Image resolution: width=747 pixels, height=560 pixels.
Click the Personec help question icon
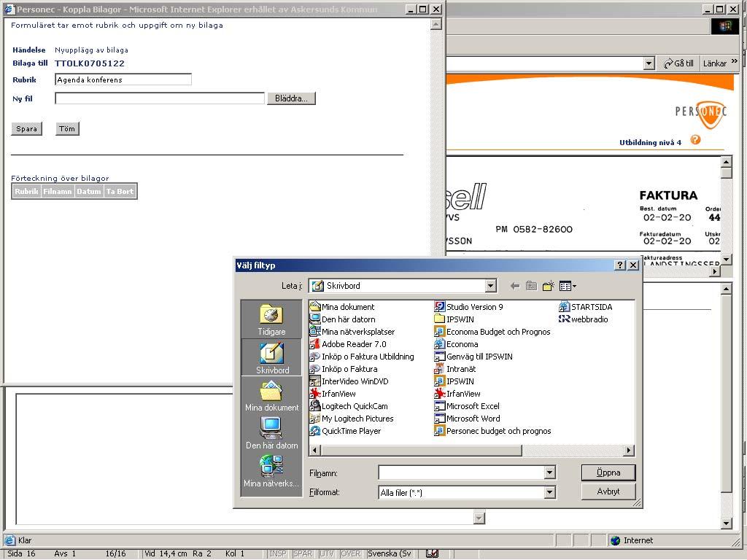pyautogui.click(x=695, y=140)
